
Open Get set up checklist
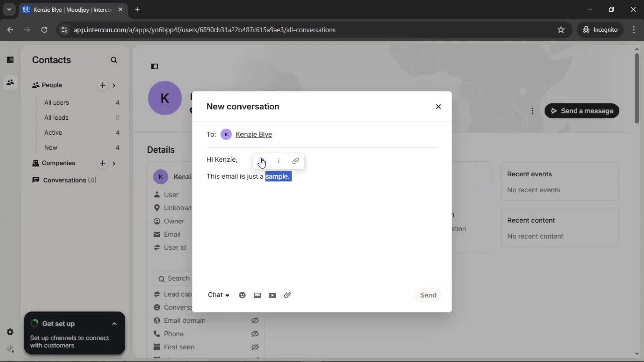coord(58,324)
